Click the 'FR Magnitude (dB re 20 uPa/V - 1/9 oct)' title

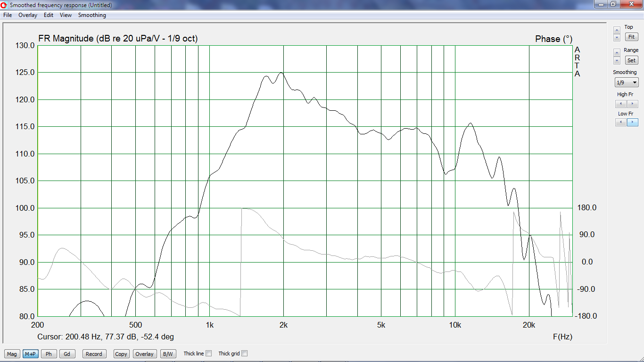[118, 39]
